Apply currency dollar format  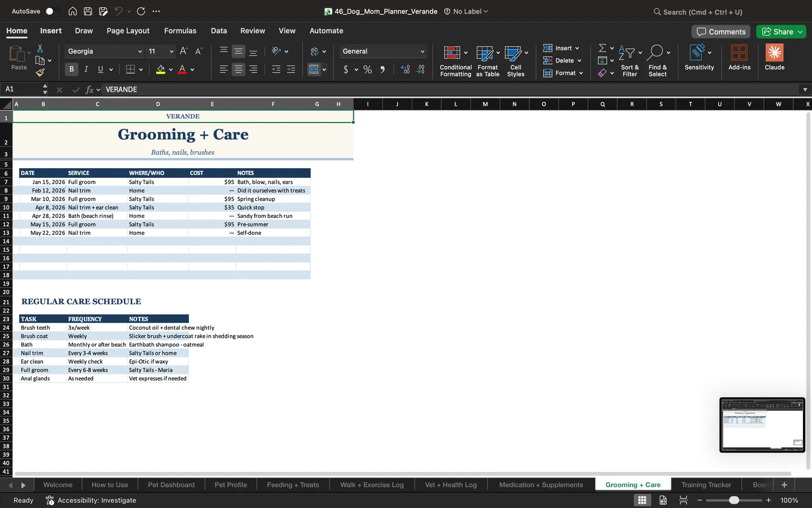pos(346,69)
